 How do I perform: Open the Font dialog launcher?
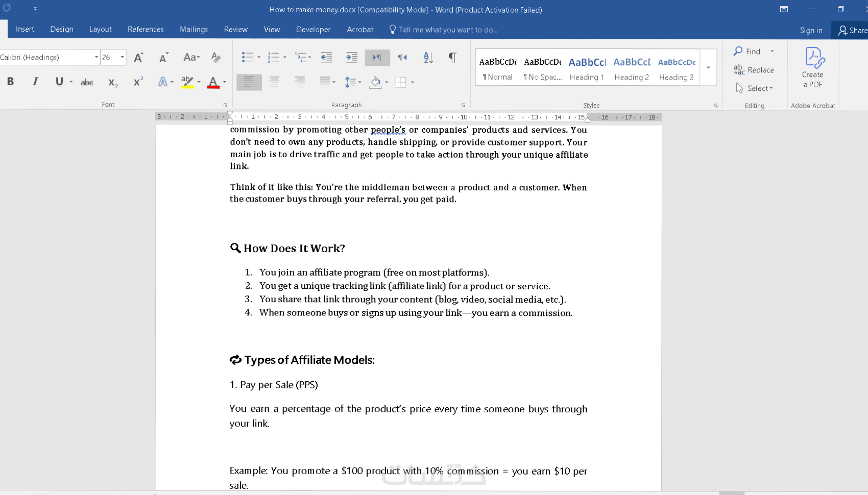(225, 105)
